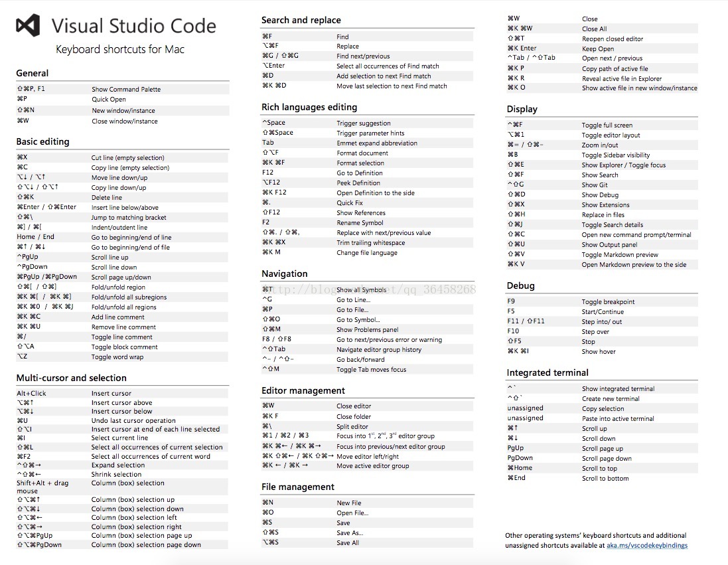Select the 'Create new terminal' row
Image resolution: width=728 pixels, height=565 pixels.
tap(602, 398)
